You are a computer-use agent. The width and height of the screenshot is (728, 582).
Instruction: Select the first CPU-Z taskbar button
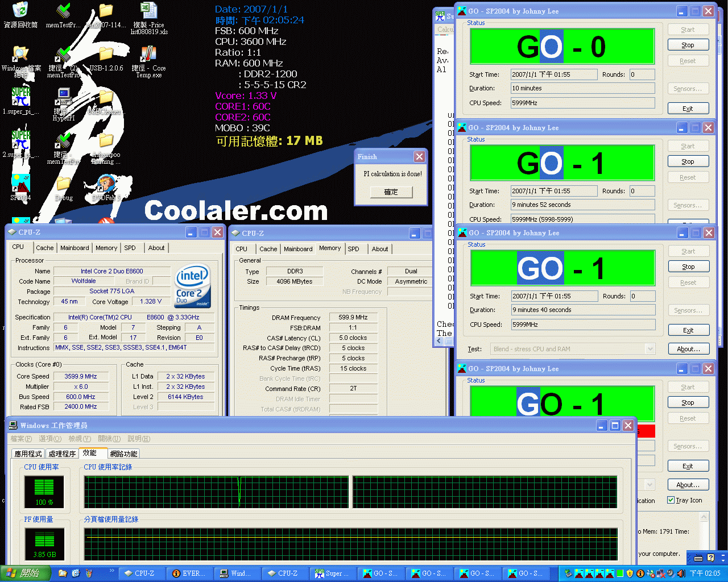(x=141, y=573)
